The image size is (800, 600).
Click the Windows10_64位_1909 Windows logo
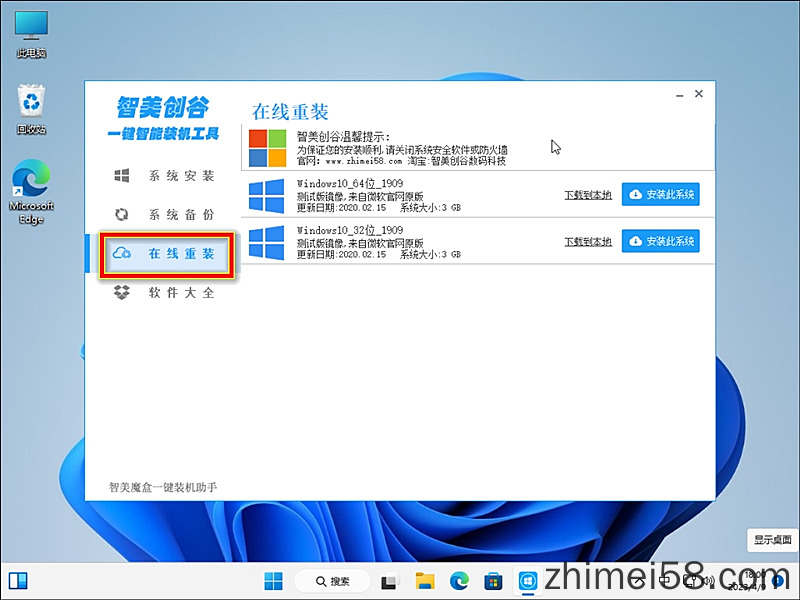[266, 195]
